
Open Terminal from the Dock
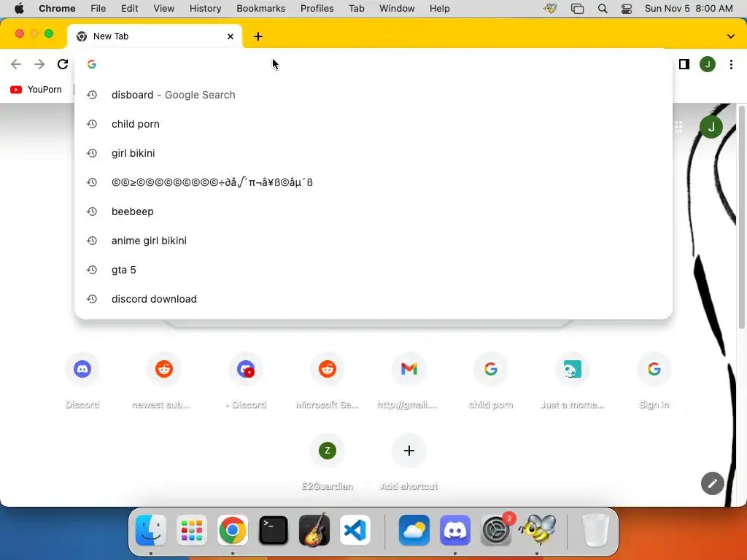click(x=274, y=530)
